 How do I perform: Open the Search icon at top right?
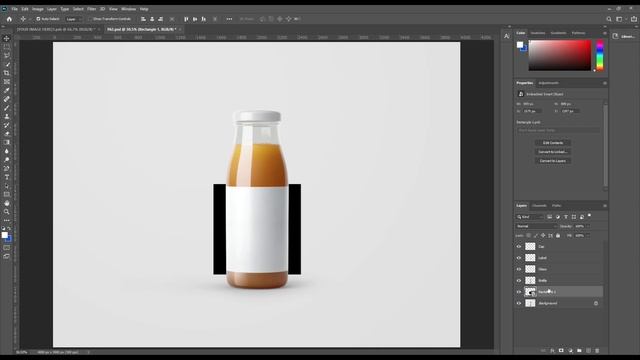point(609,19)
